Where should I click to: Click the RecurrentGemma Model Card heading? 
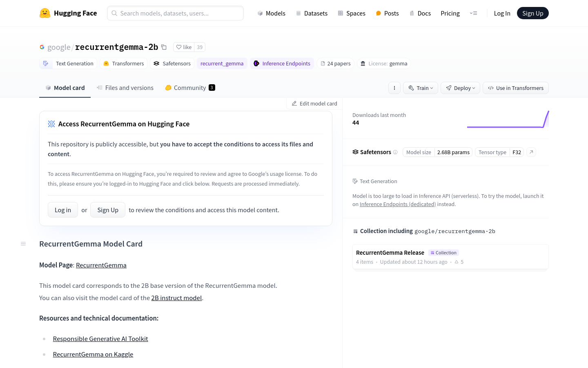(91, 244)
